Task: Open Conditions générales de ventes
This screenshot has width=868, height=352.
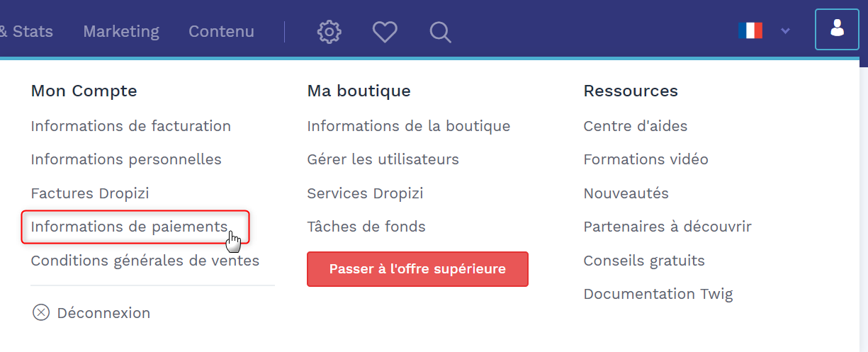Action: [145, 261]
